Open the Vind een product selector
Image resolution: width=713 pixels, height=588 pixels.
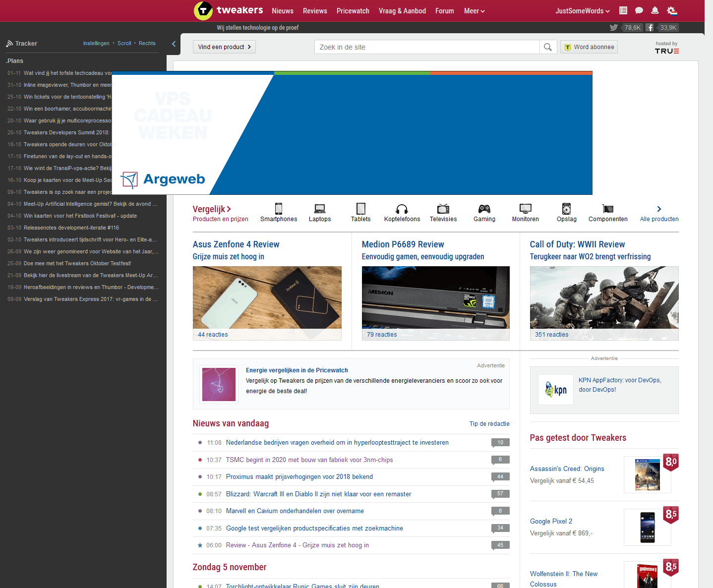coord(224,47)
